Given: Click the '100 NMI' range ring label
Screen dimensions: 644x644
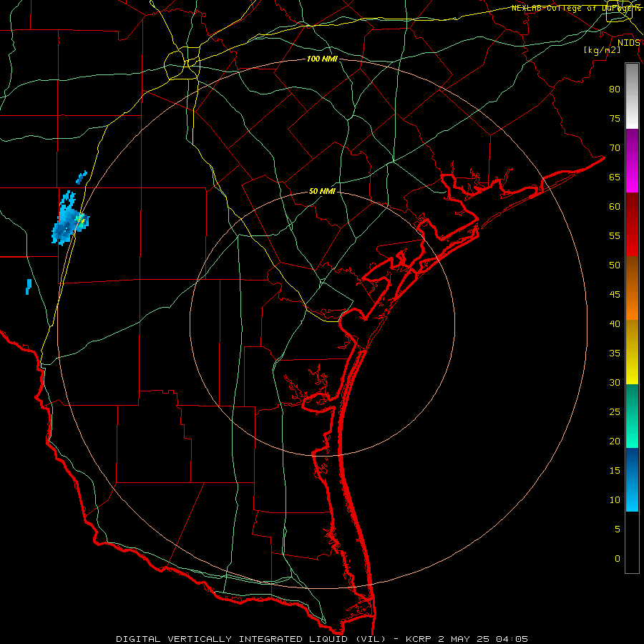Looking at the screenshot, I should [x=322, y=59].
